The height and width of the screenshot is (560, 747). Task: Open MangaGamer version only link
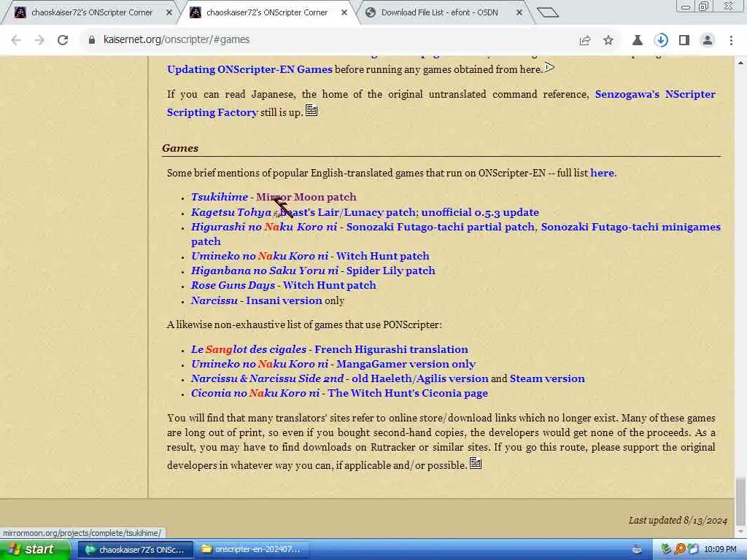pyautogui.click(x=406, y=365)
